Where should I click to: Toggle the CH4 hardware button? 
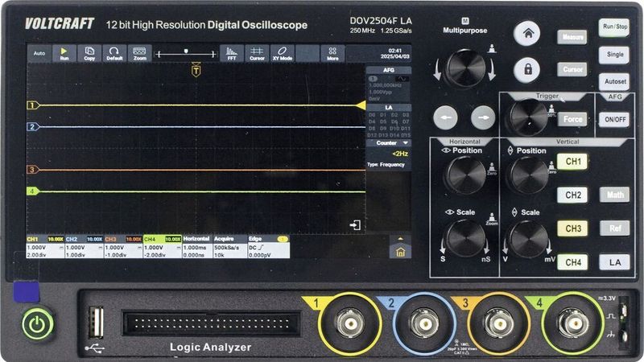click(573, 262)
